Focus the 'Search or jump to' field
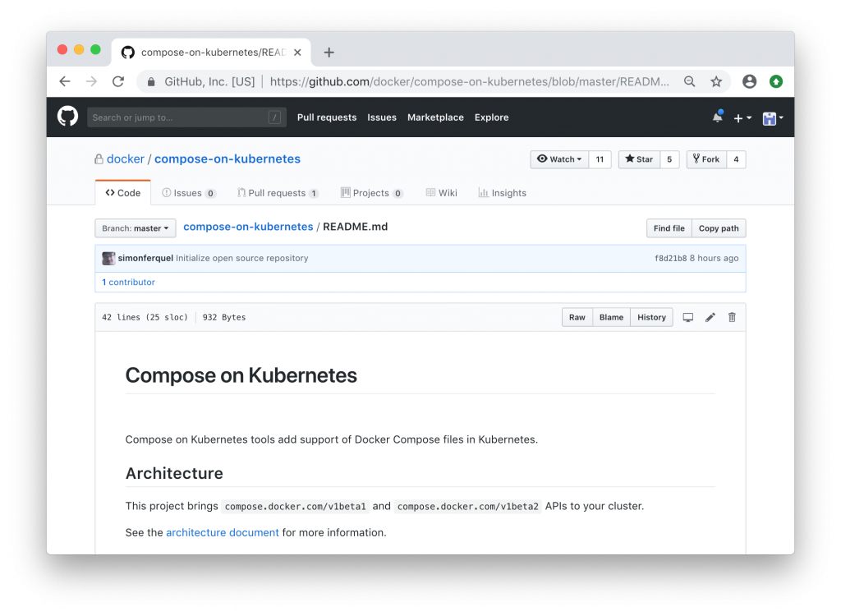The image size is (841, 616). point(186,117)
